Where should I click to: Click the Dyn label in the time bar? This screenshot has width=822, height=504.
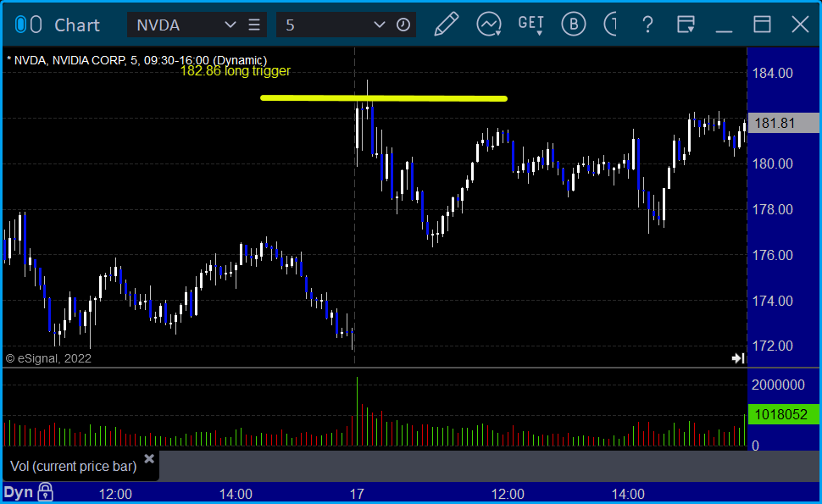tap(19, 492)
